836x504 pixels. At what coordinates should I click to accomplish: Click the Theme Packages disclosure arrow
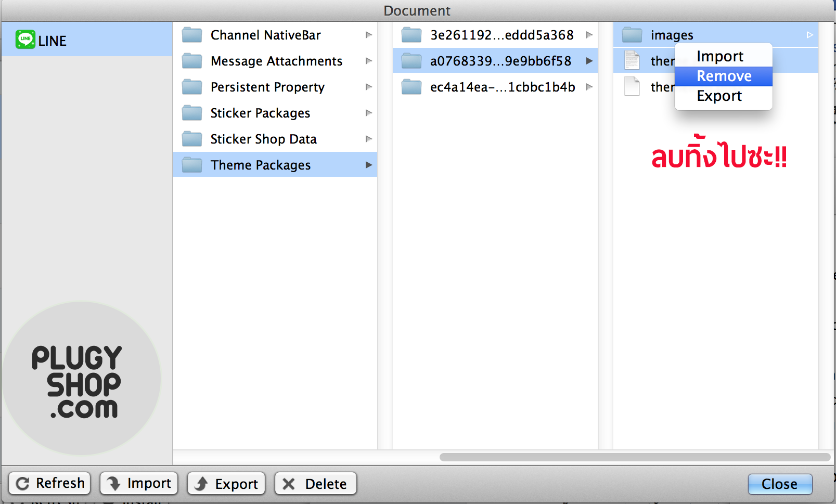tap(369, 165)
